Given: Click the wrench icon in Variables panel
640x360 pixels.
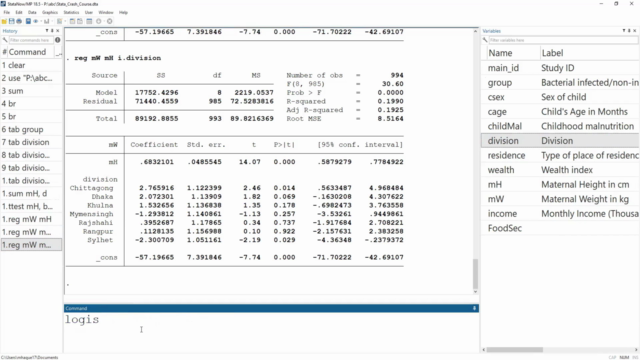Looking at the screenshot, I should pyautogui.click(x=485, y=40).
